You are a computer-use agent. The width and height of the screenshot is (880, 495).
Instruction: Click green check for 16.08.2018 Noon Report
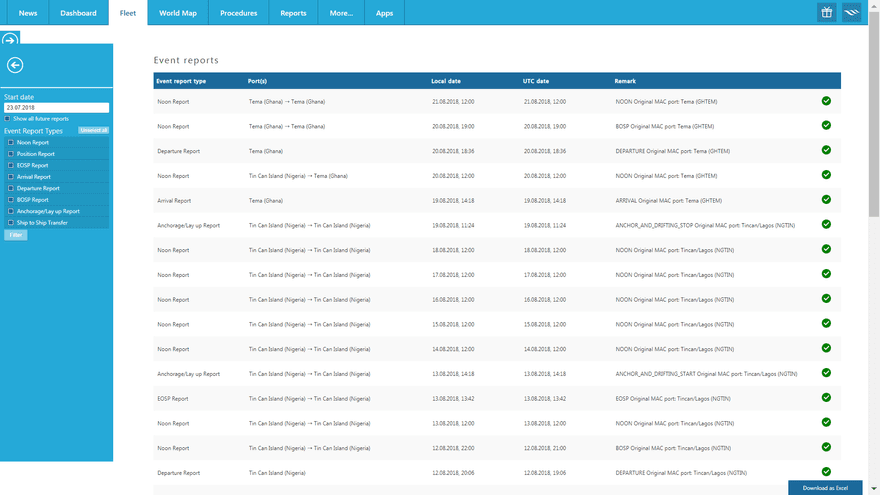(x=826, y=299)
